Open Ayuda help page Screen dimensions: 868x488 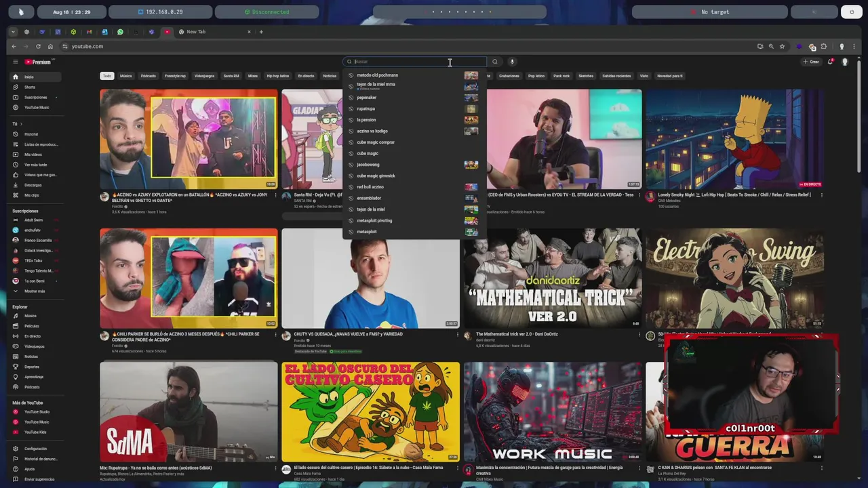[x=34, y=469]
